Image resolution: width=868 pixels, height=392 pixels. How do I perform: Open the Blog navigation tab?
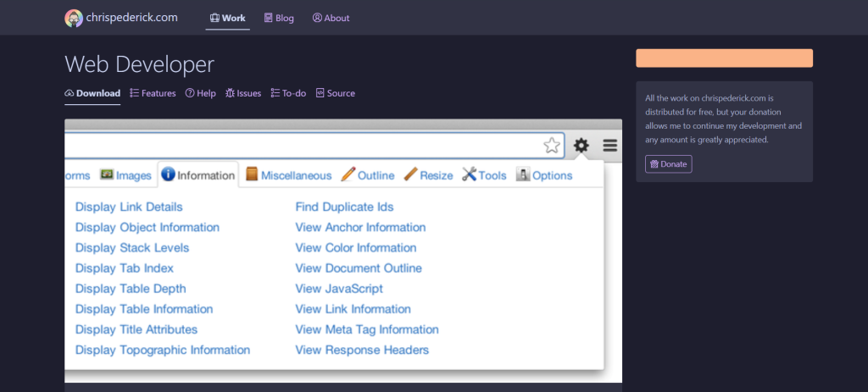tap(279, 19)
